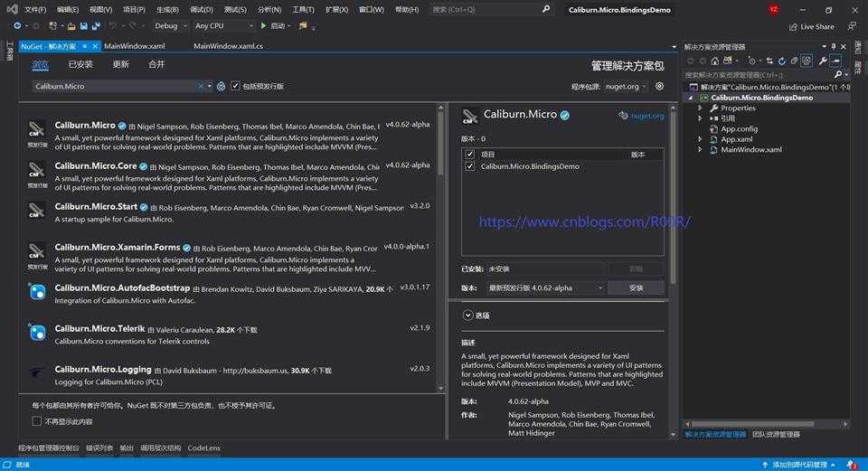Open the nuget.org link in details
The height and width of the screenshot is (471, 868).
pos(646,116)
